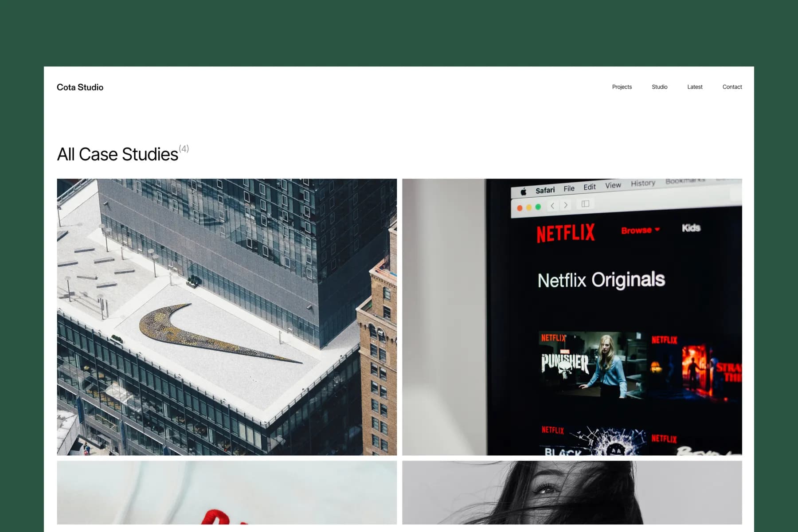
Task: Open the black-and-white woman portrait case study
Action: pyautogui.click(x=572, y=493)
